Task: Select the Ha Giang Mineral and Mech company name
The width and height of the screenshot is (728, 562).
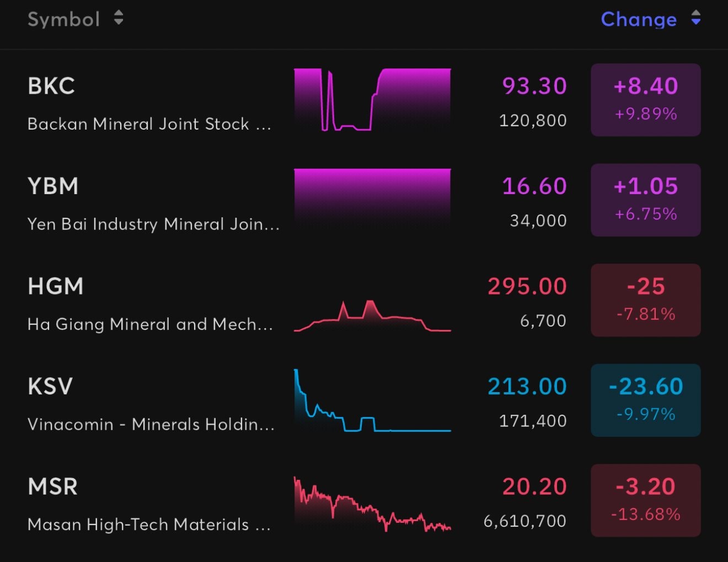Action: point(151,324)
